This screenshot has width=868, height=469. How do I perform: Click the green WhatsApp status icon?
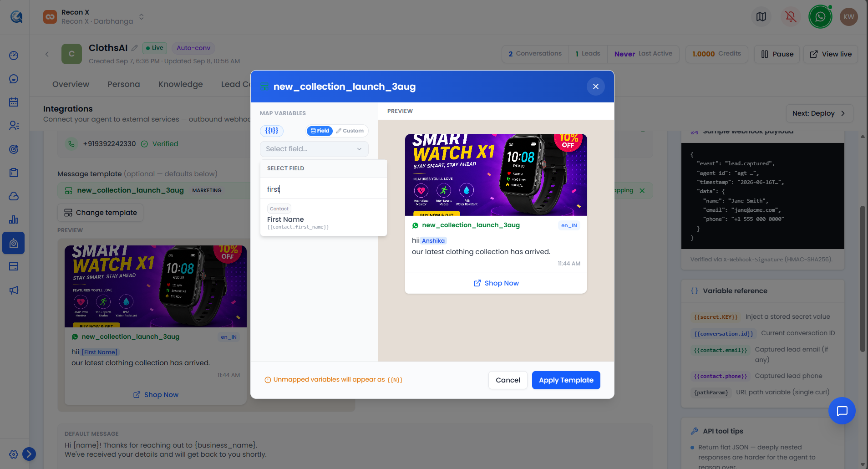coord(820,17)
